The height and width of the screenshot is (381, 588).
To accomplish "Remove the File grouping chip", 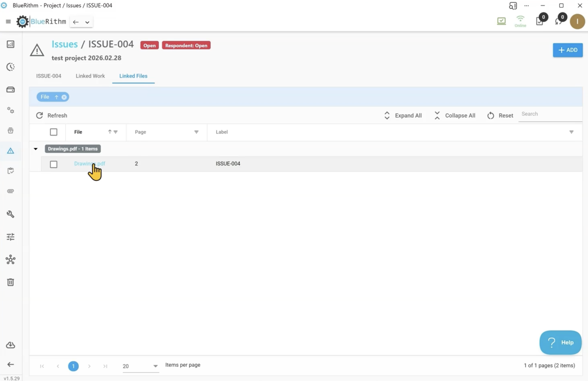I will pos(64,97).
